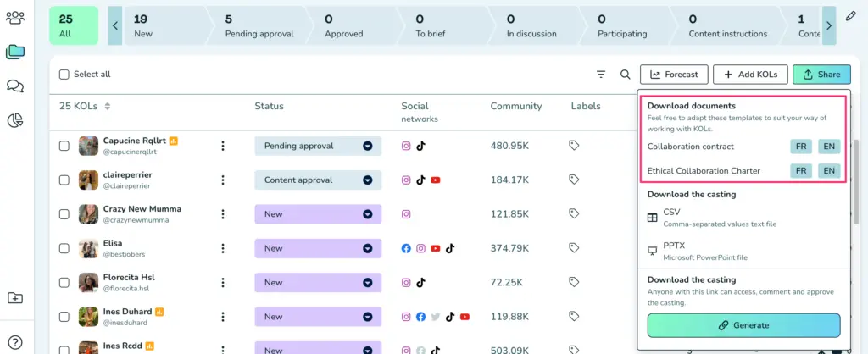Open the New status dropdown for Florecita Hsl
The image size is (868, 354).
(x=318, y=283)
